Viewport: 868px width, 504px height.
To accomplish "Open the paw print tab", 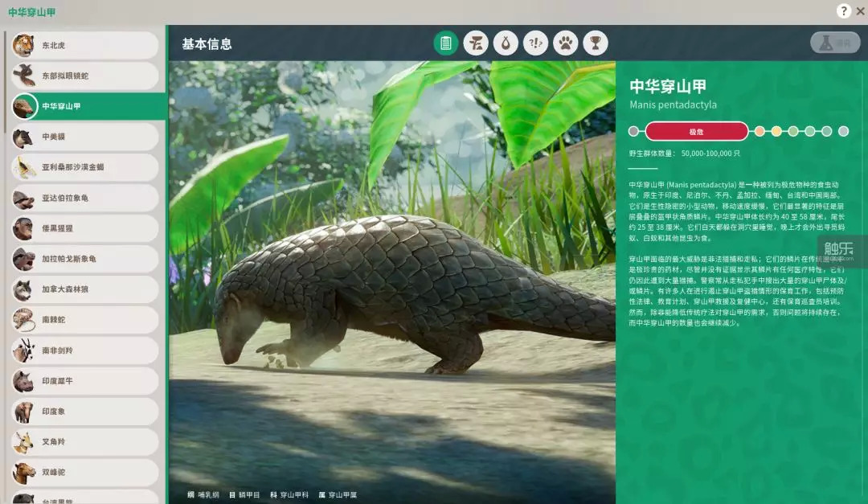I will tap(566, 43).
